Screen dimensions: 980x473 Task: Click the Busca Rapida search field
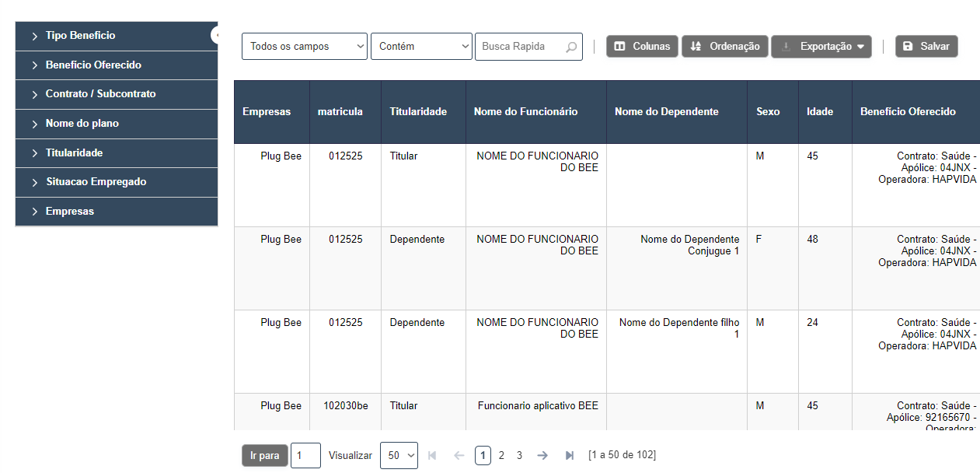click(519, 47)
